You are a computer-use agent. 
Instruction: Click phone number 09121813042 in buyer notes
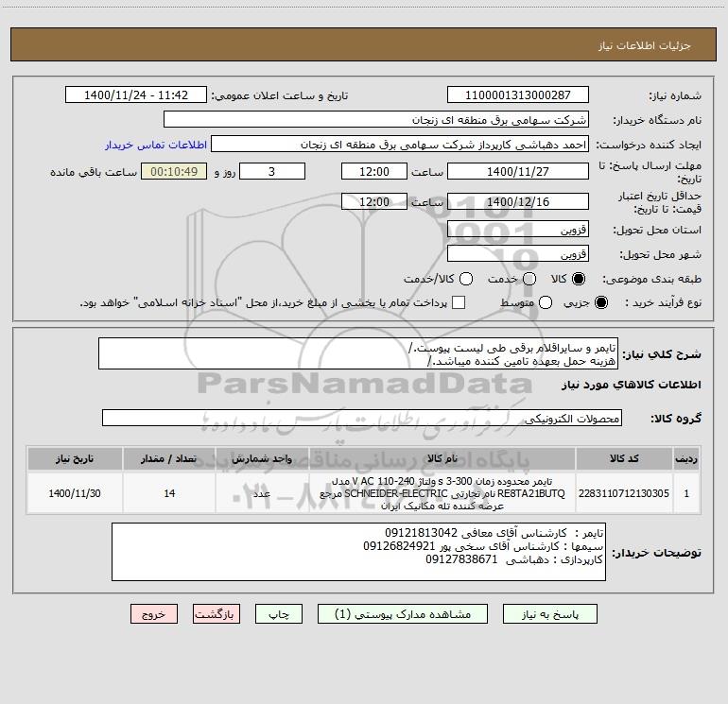pyautogui.click(x=421, y=532)
